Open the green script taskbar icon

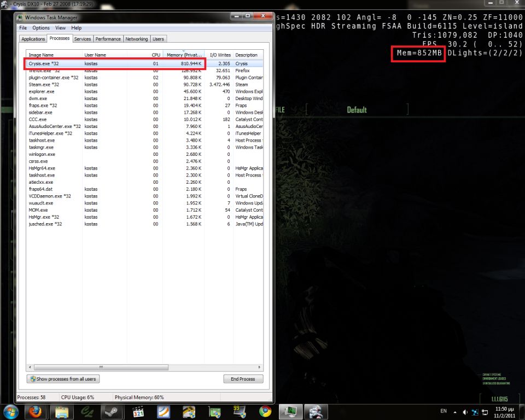tap(87, 412)
